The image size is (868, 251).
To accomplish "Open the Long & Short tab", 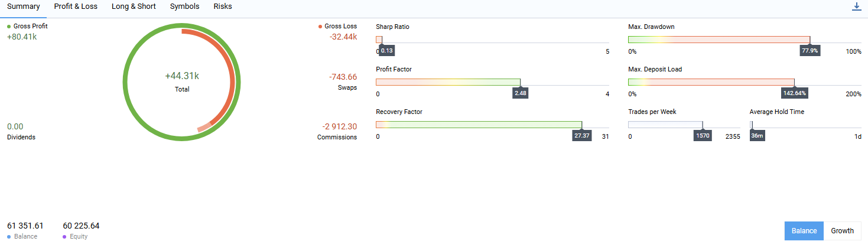I will pos(134,6).
